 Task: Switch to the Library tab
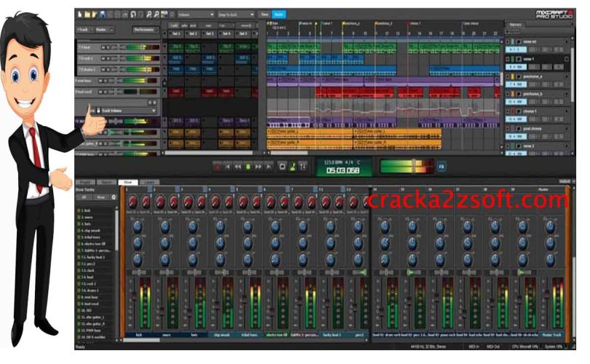click(x=149, y=182)
